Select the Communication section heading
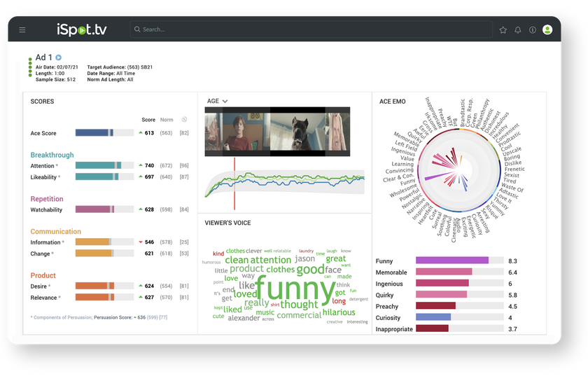Image resolution: width=588 pixels, height=388 pixels. (x=56, y=232)
